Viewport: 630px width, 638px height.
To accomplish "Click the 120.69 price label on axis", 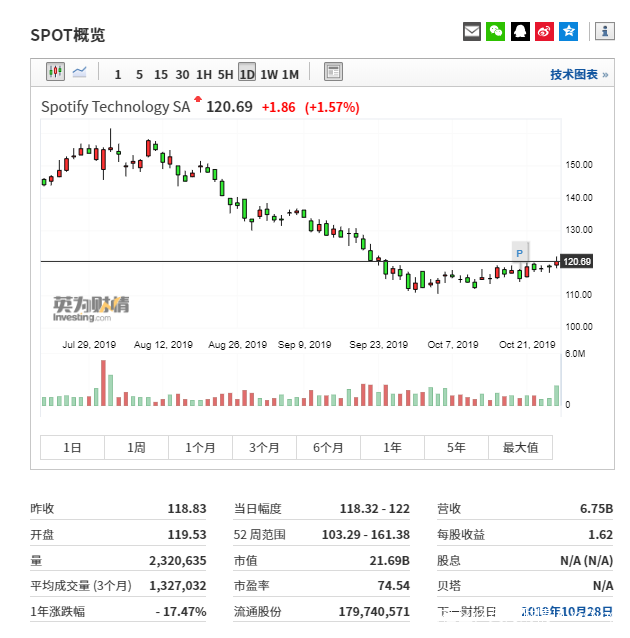I will [x=577, y=261].
